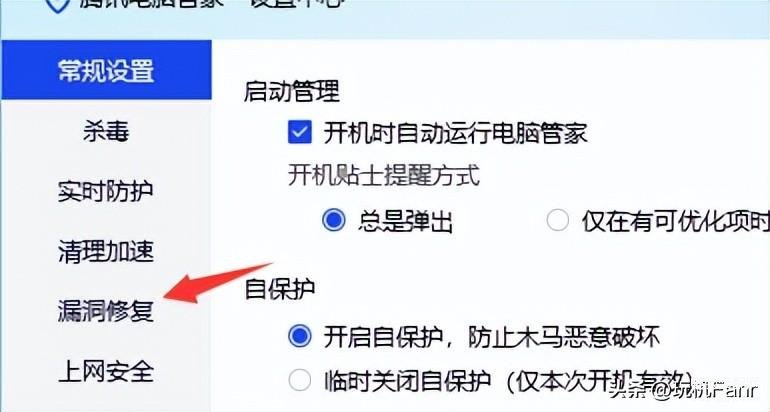Open the 常规设置 tab
Viewport: 770px width, 412px height.
[106, 70]
